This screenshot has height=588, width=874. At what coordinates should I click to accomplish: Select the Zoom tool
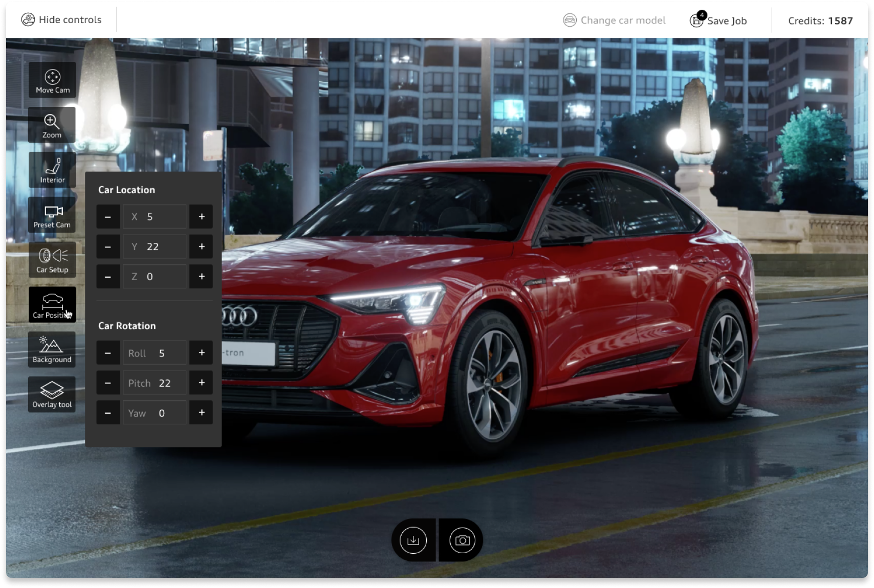[x=52, y=125]
